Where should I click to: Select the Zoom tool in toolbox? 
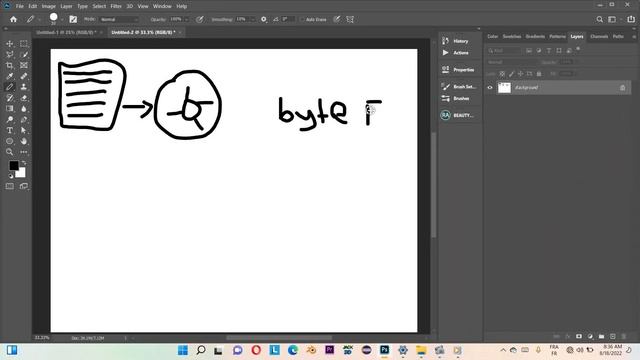tap(9, 152)
